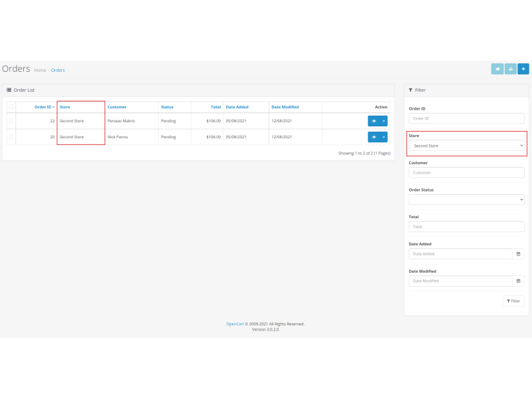The image size is (532, 399).
Task: Check the select-all checkbox in the order list
Action: [x=11, y=106]
